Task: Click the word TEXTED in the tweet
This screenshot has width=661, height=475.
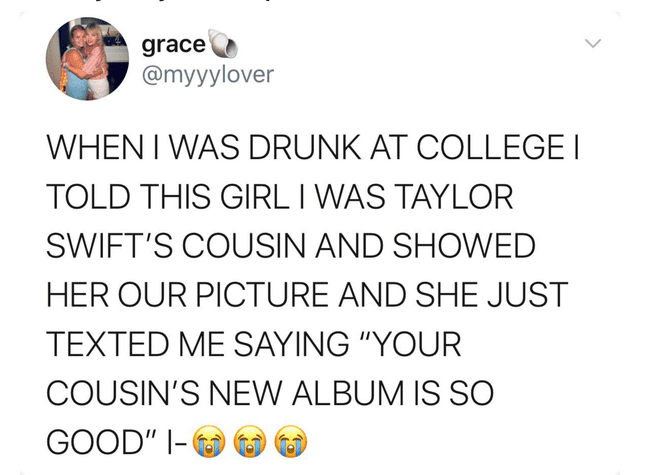Action: (107, 344)
